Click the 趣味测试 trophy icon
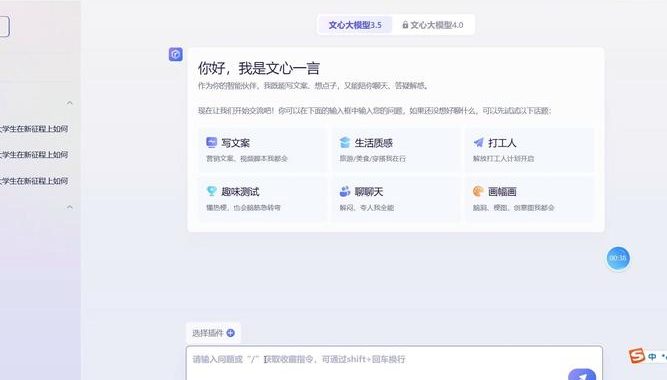The width and height of the screenshot is (667, 380). (211, 191)
